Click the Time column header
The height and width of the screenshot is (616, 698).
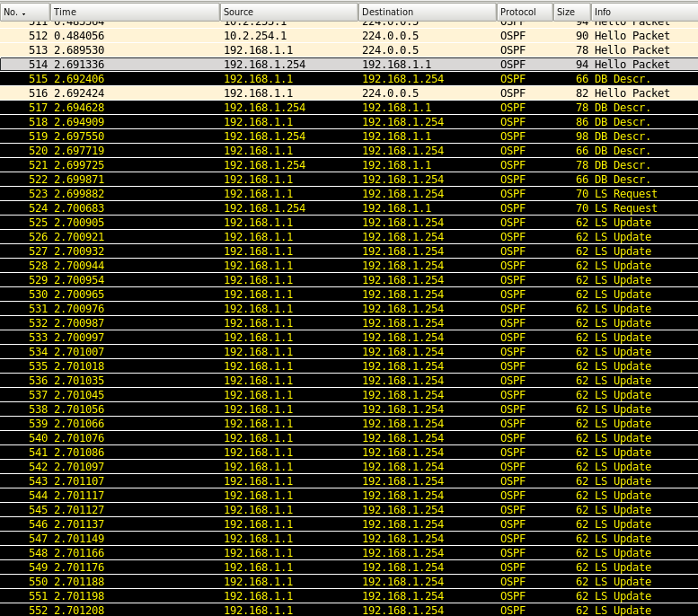(x=135, y=12)
